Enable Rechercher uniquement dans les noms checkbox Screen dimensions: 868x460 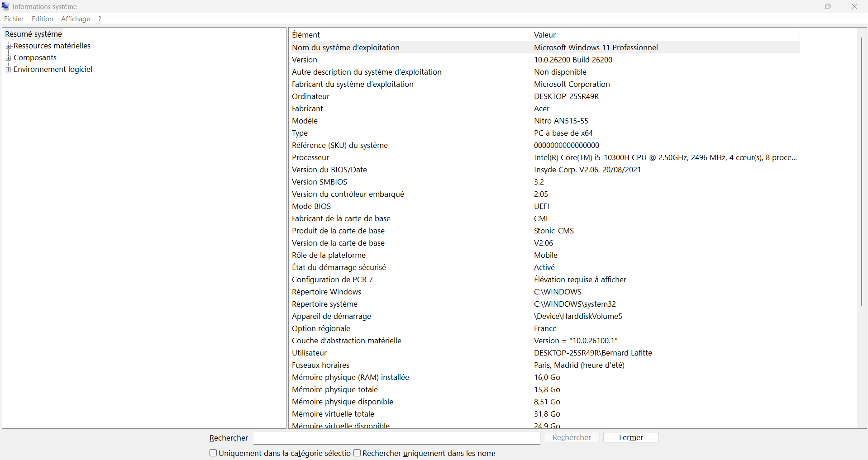pos(357,453)
